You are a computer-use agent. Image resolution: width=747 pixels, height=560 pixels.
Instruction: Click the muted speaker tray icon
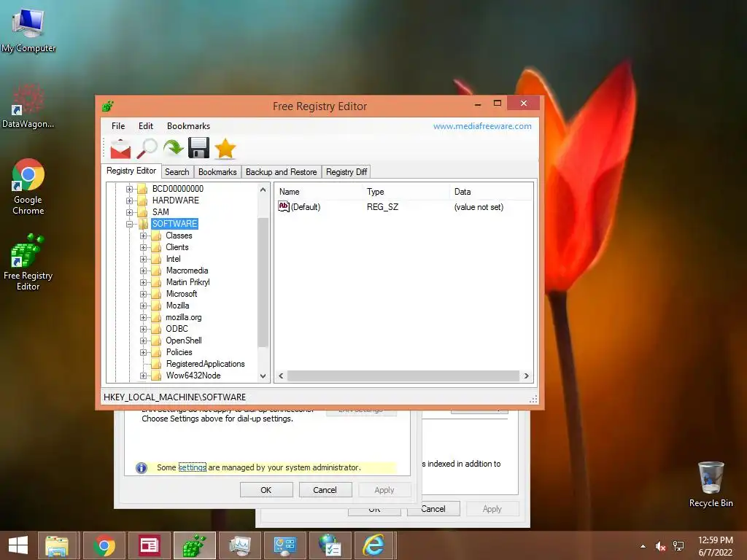coord(660,546)
